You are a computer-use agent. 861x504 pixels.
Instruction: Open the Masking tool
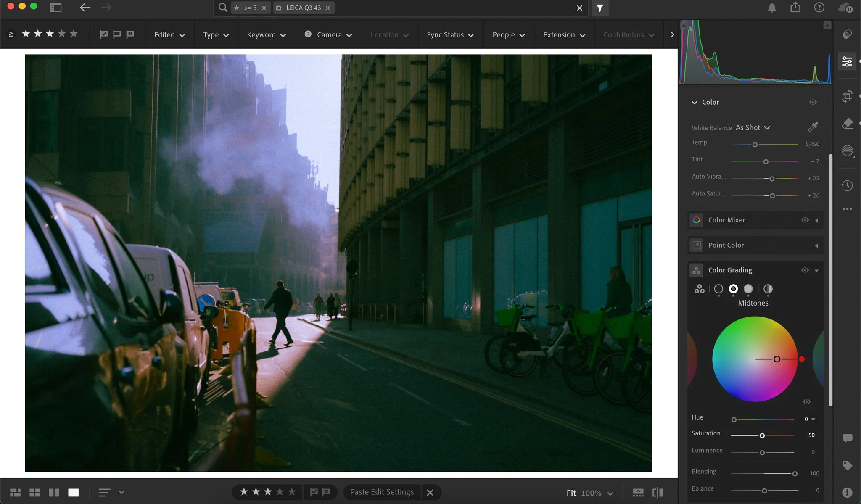(847, 150)
